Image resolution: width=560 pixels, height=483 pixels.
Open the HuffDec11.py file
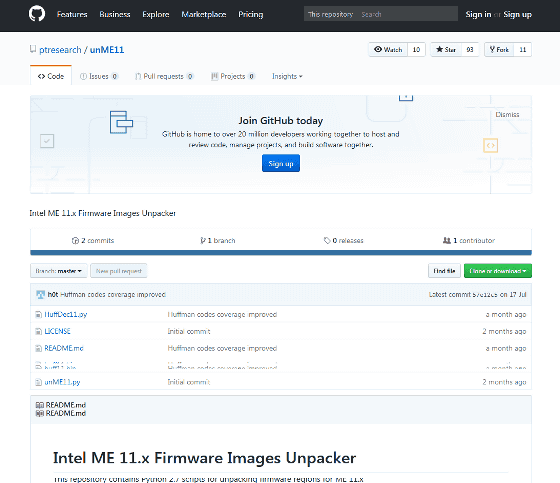(66, 314)
